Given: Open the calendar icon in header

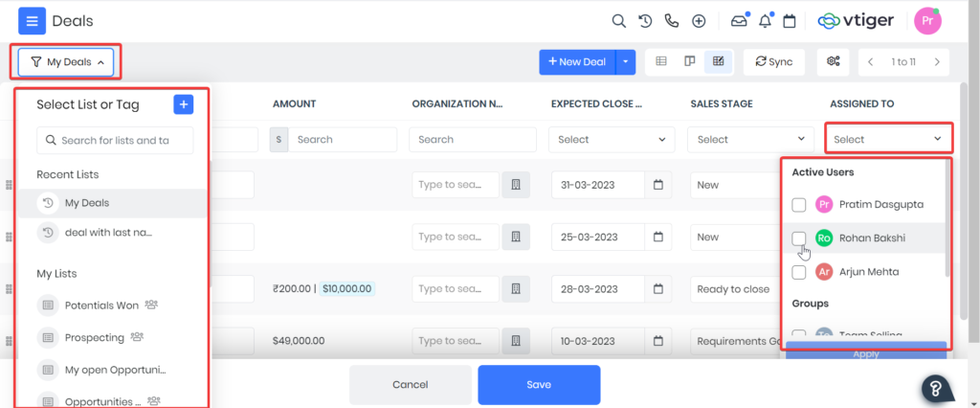Looking at the screenshot, I should (x=790, y=21).
